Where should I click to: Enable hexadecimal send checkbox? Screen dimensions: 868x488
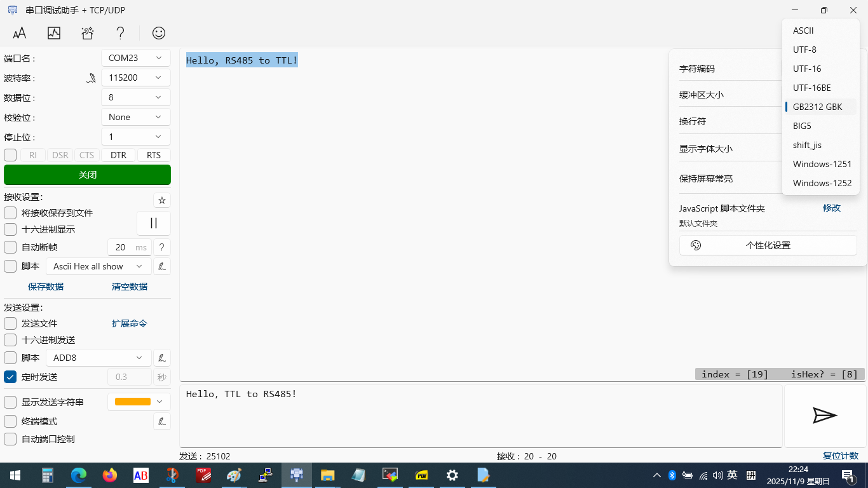tap(10, 340)
